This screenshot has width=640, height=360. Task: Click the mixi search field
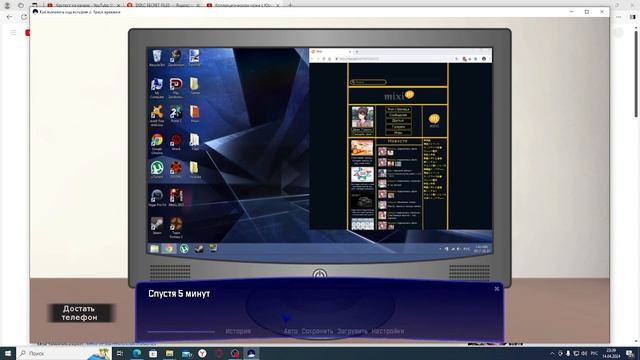click(368, 82)
